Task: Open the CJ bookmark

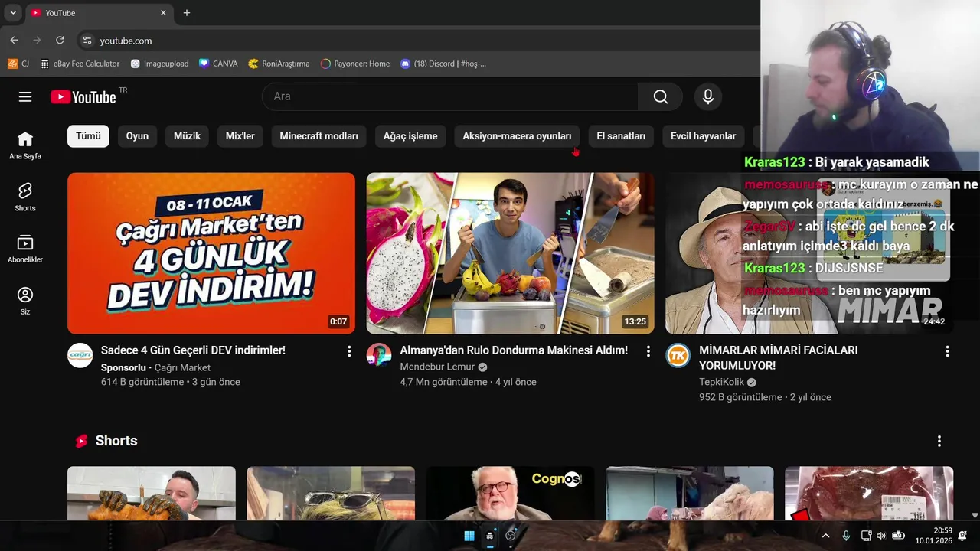Action: click(19, 64)
